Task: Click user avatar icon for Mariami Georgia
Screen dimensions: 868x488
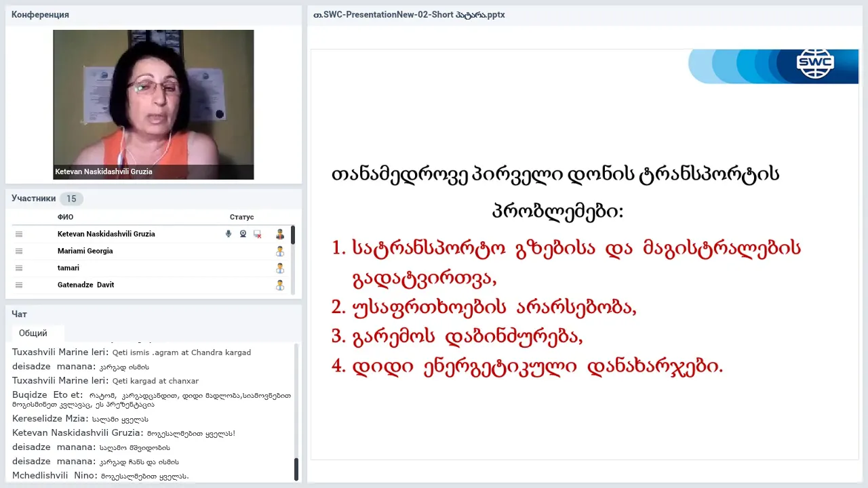Action: 280,251
